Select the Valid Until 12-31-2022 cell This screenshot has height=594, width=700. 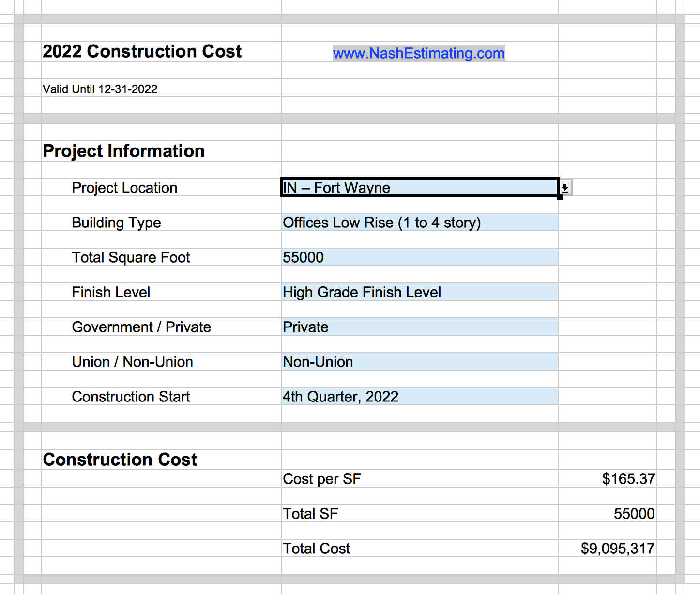tap(100, 89)
